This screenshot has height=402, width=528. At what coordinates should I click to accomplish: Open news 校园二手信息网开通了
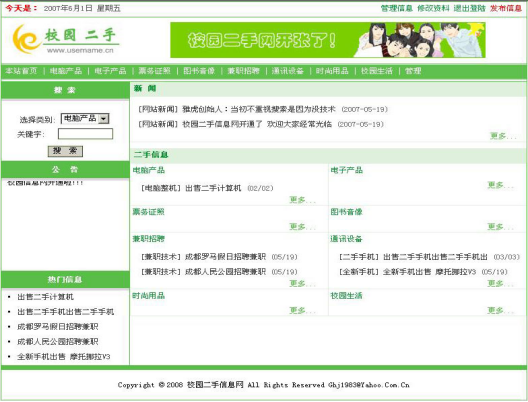point(257,124)
